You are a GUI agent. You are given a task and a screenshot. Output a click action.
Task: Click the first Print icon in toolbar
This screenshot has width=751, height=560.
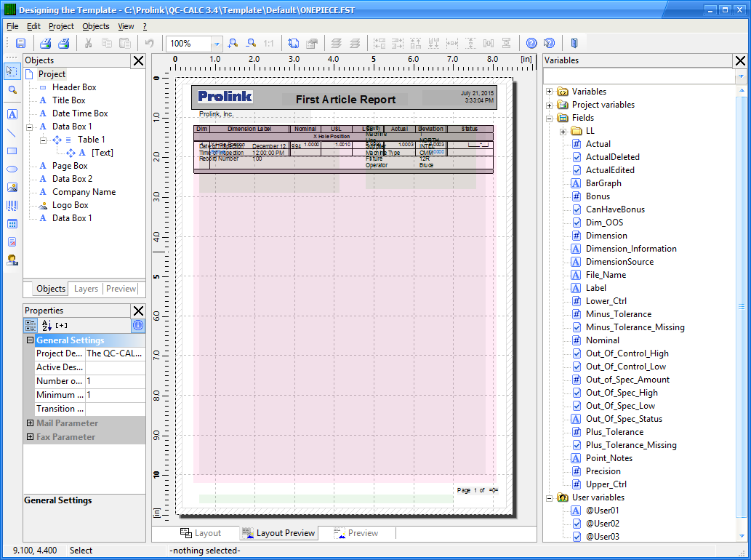tap(46, 44)
